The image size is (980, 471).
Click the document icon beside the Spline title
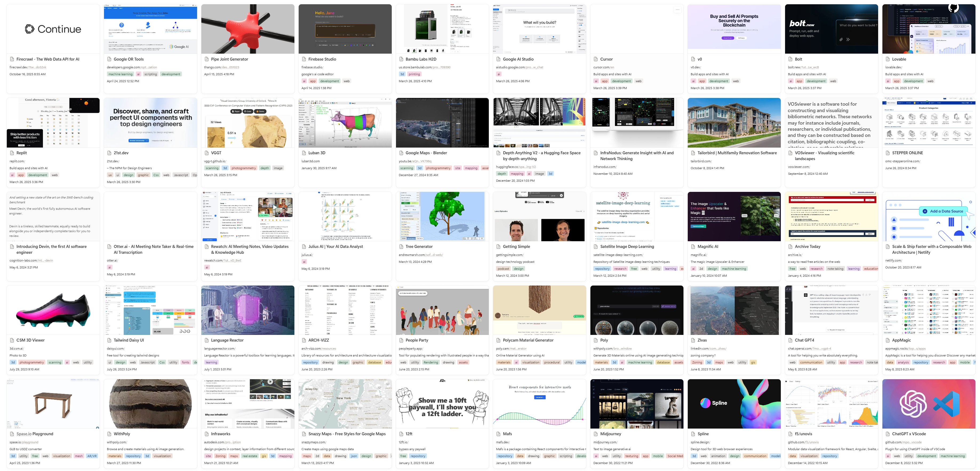tap(693, 434)
